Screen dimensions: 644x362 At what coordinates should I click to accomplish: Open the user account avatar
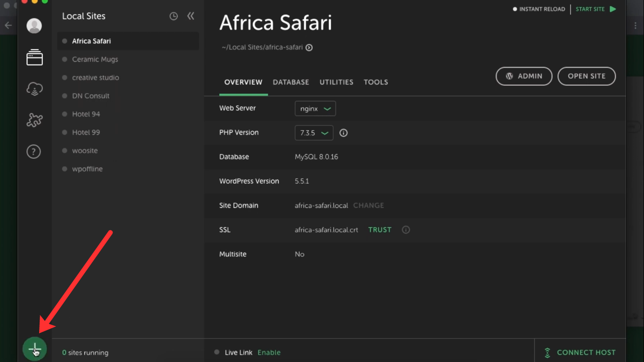coord(34,25)
